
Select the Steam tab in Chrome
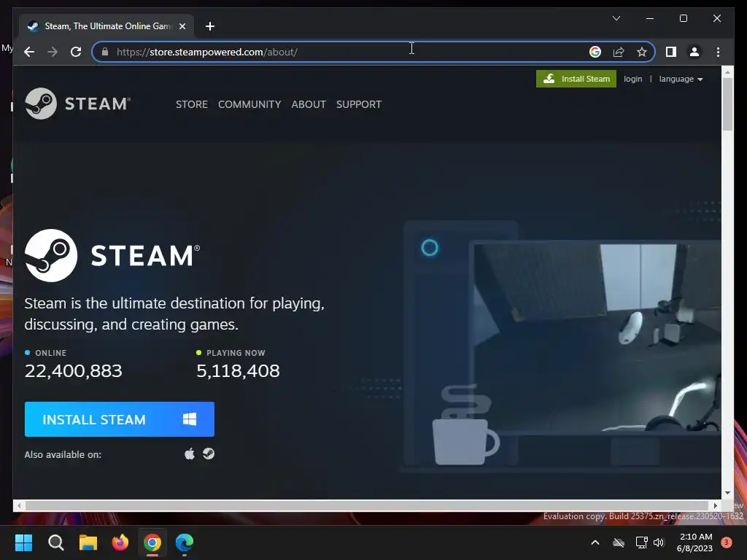click(107, 26)
